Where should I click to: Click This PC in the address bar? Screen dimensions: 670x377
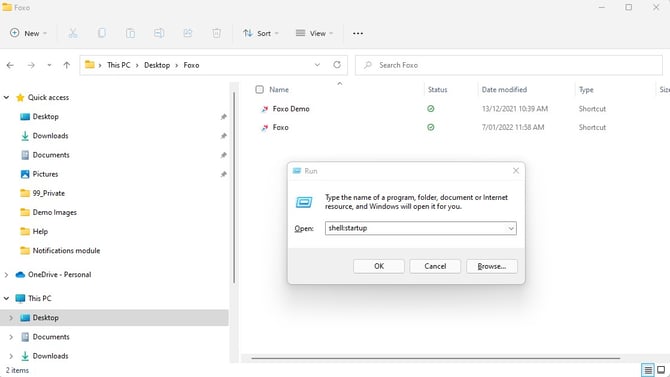[119, 65]
